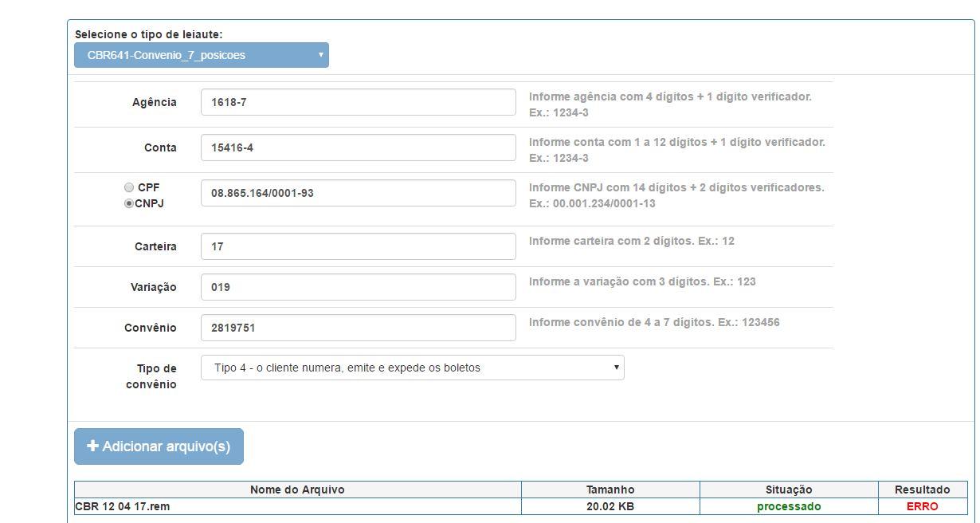
Task: Select the CPF radio button
Action: click(x=129, y=187)
